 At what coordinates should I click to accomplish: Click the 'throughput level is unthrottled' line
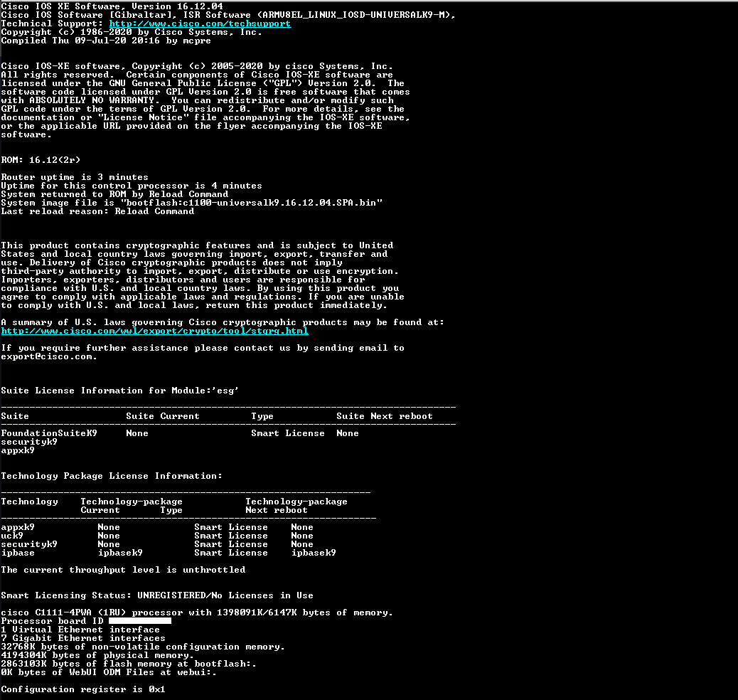[123, 570]
